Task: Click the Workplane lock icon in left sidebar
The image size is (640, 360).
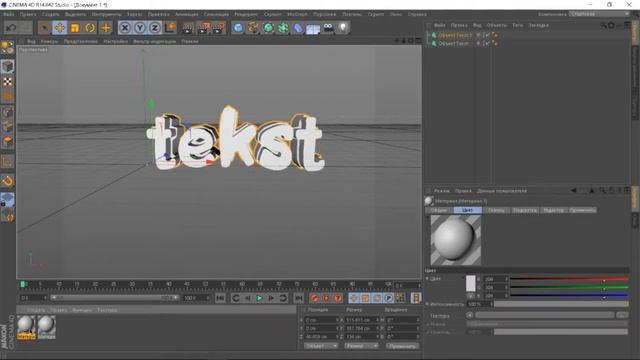Action: [x=7, y=200]
